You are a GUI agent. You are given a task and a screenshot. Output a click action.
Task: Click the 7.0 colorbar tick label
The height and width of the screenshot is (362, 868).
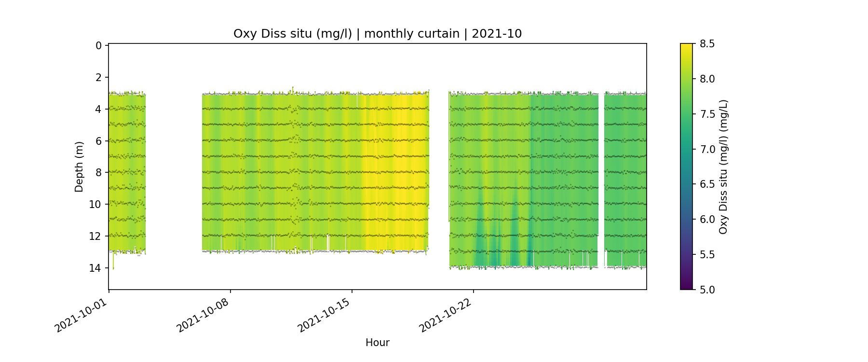tap(707, 149)
